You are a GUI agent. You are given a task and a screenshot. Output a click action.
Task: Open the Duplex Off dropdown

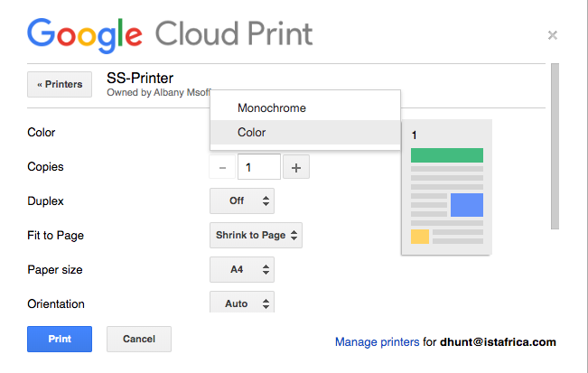tap(242, 200)
